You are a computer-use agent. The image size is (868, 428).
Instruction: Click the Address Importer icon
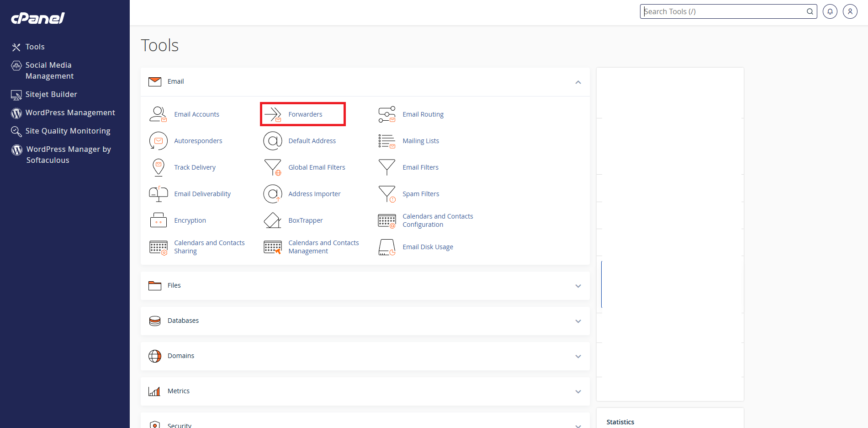273,194
